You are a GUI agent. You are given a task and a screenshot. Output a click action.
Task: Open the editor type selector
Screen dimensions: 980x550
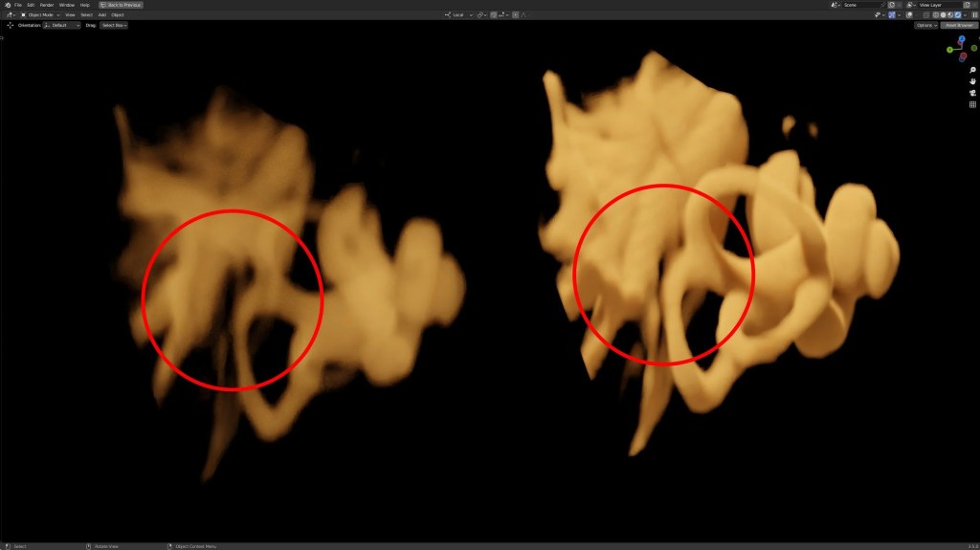10,15
